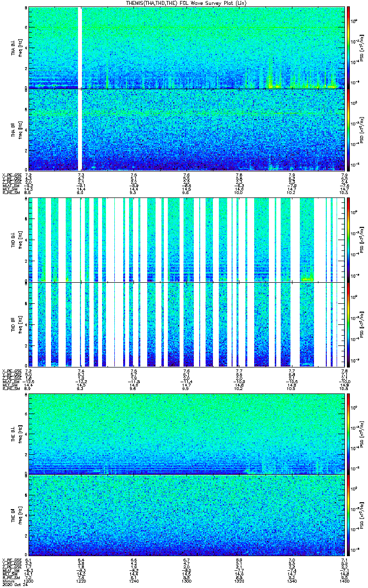Click the PSD color bar beside THD B-perpendicular

(348, 240)
